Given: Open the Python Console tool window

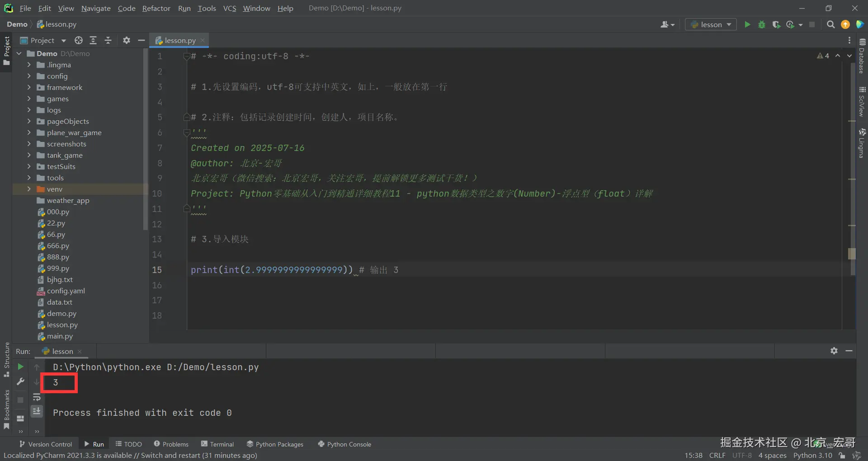Looking at the screenshot, I should click(344, 444).
